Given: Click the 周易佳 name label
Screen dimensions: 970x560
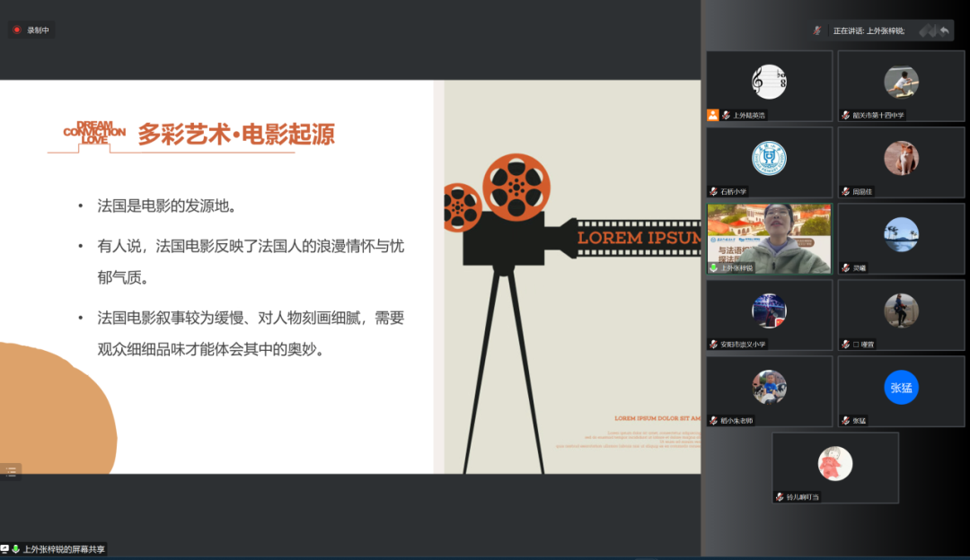Looking at the screenshot, I should click(861, 192).
